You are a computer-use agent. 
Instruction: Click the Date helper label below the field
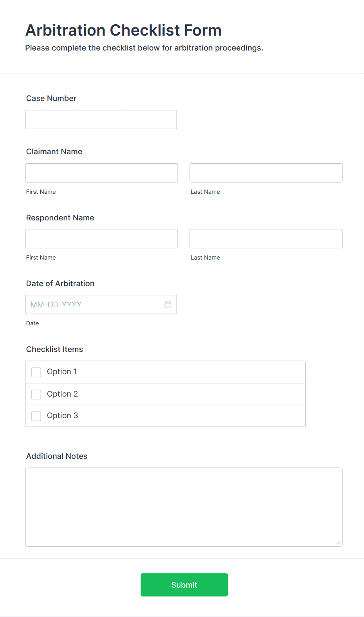[x=32, y=323]
